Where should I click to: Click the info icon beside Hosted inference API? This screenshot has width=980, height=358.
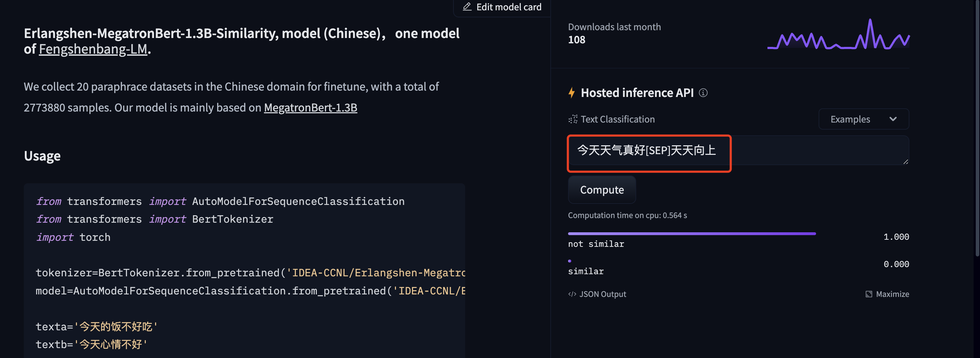pos(704,93)
